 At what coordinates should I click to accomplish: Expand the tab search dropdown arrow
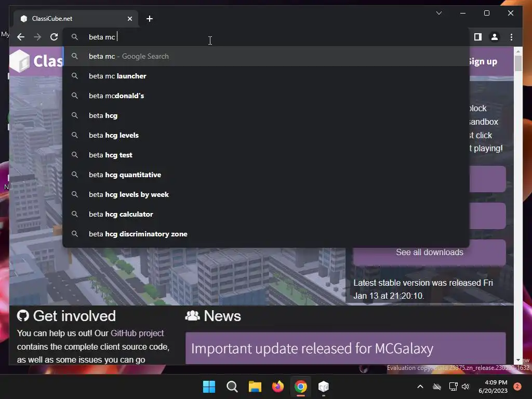click(438, 13)
